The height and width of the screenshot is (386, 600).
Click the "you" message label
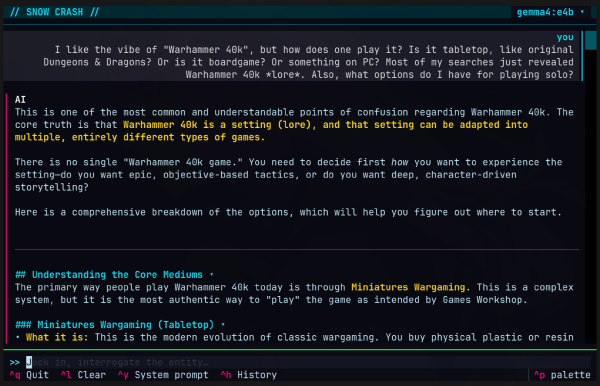click(565, 37)
